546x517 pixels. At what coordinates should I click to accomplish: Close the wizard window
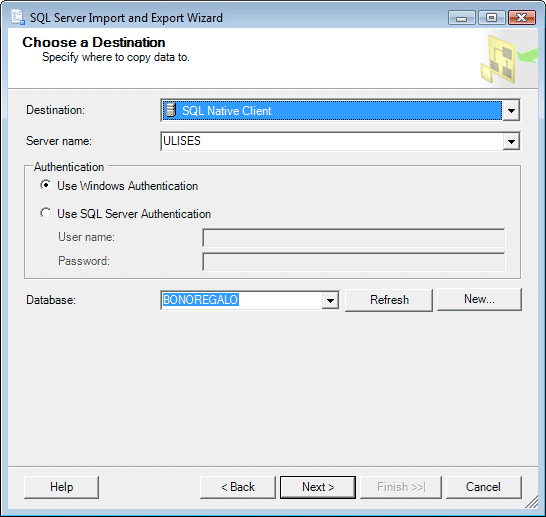coord(522,17)
